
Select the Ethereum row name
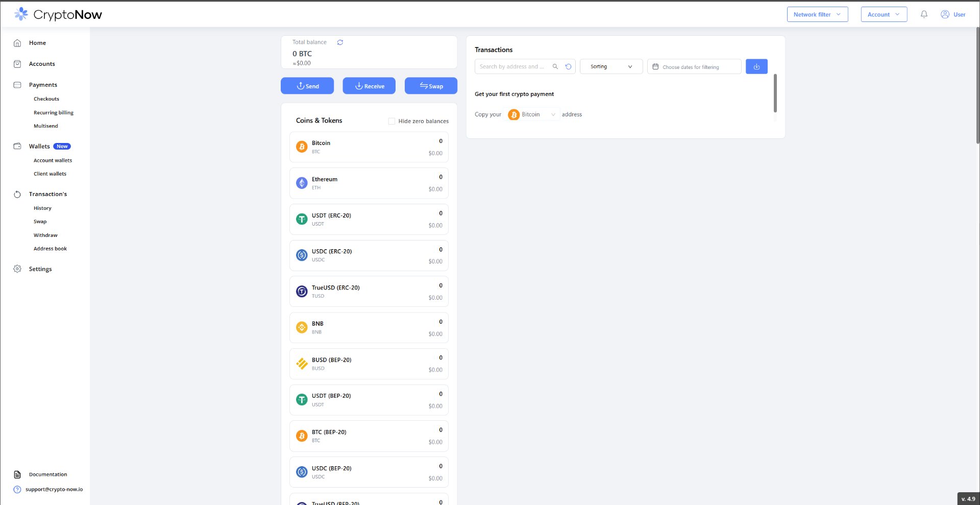pyautogui.click(x=325, y=179)
